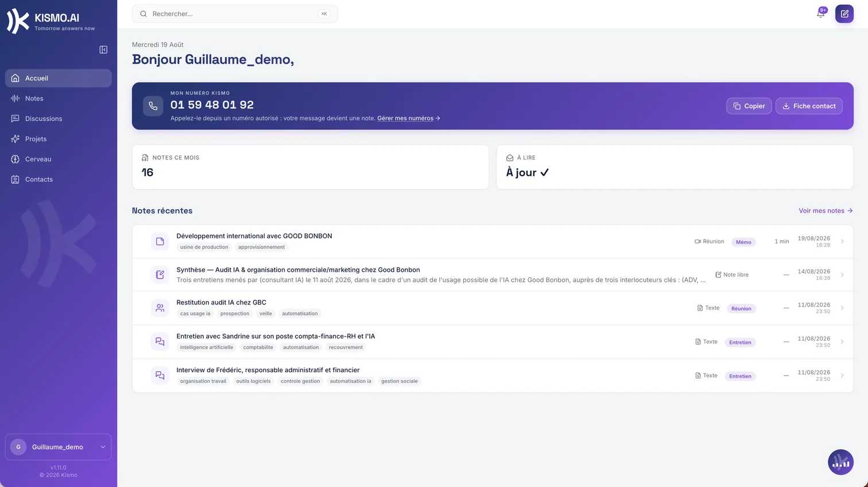Click the recouvrement tag
Viewport: 868px width, 487px height.
click(346, 347)
